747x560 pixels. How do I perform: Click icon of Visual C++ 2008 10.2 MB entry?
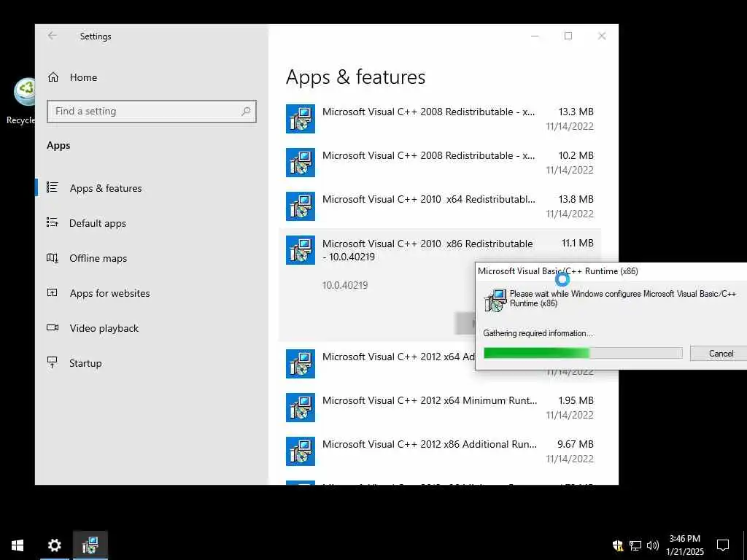301,163
